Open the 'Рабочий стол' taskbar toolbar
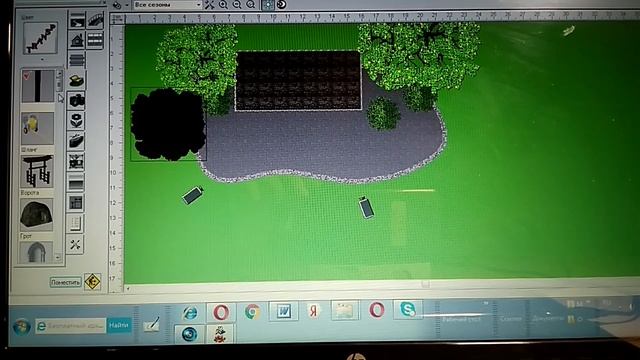640x360 pixels. (x=462, y=320)
